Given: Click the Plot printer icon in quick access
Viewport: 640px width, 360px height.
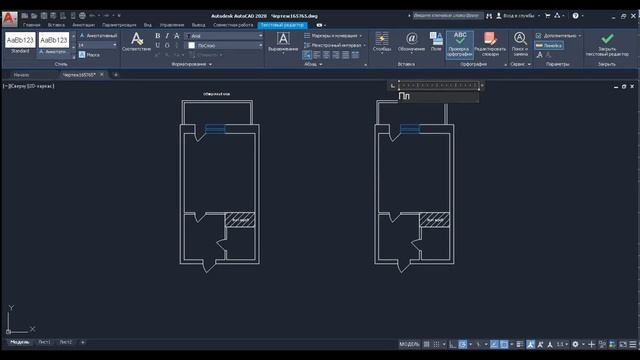Looking at the screenshot, I should [x=82, y=16].
